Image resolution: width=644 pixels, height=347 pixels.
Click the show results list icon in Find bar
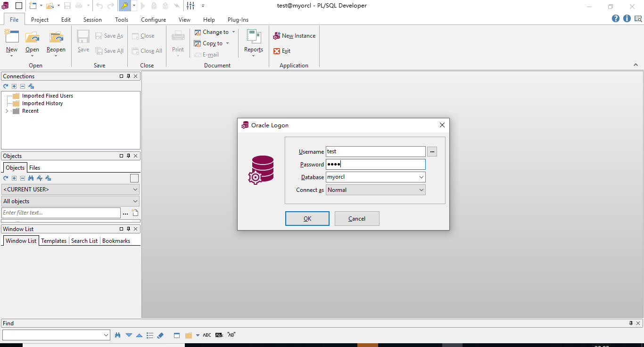[x=150, y=335]
